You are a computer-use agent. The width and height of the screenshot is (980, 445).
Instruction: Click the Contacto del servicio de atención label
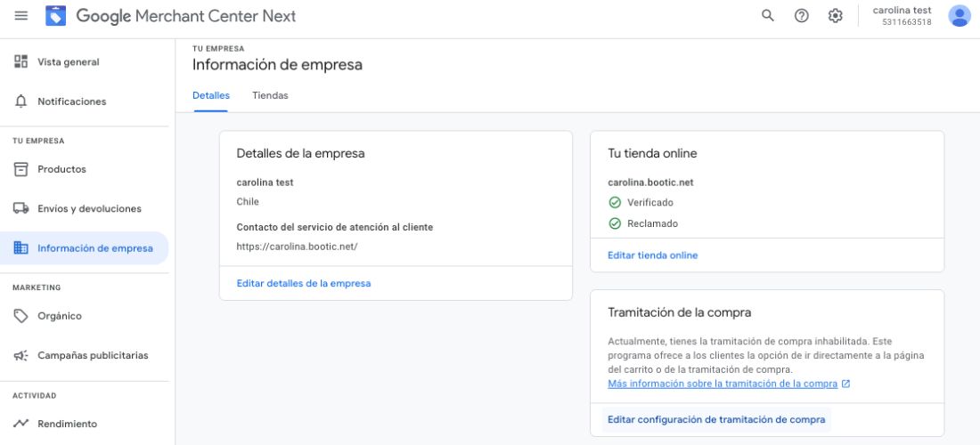(x=334, y=227)
